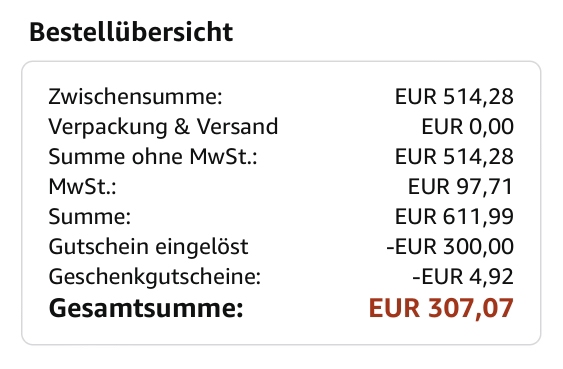Select the Summe label
The width and height of the screenshot is (563, 369).
[90, 217]
